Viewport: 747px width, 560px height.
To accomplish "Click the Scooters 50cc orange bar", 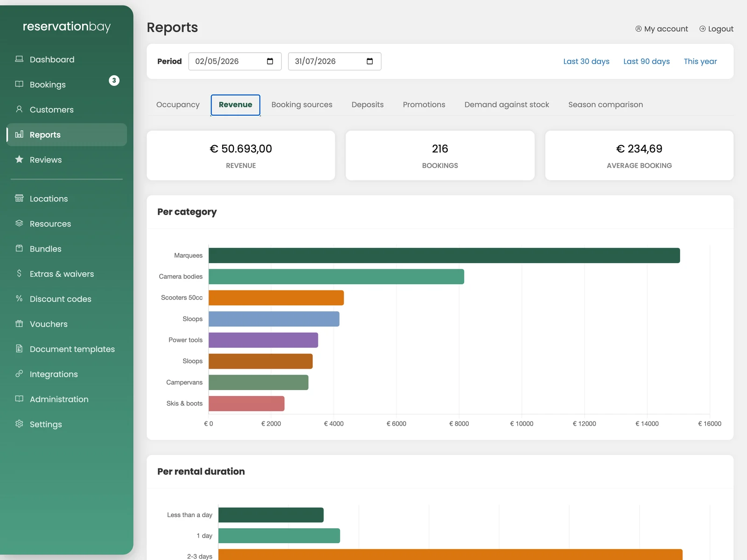I will pos(276,298).
